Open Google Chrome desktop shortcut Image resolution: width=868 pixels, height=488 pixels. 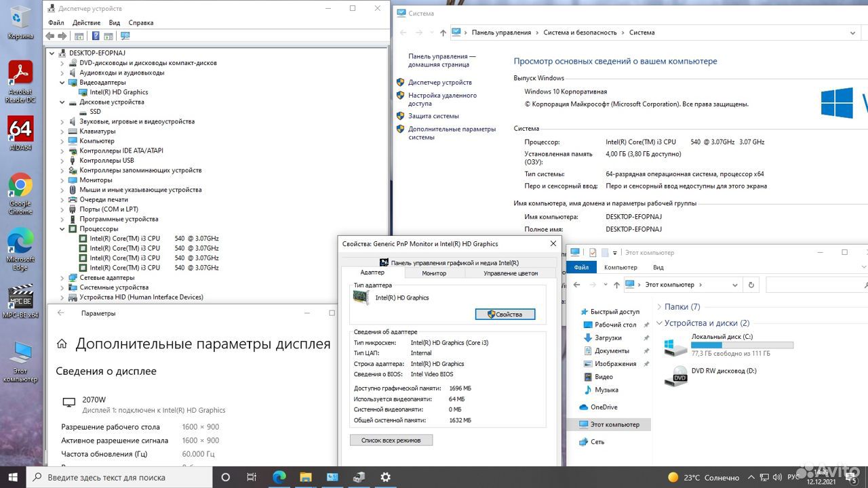click(20, 194)
